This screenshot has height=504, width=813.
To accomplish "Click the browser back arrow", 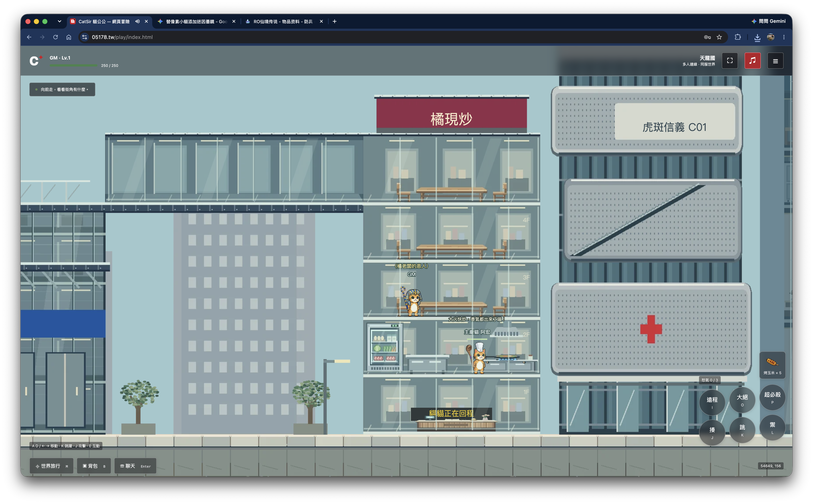I will (29, 37).
